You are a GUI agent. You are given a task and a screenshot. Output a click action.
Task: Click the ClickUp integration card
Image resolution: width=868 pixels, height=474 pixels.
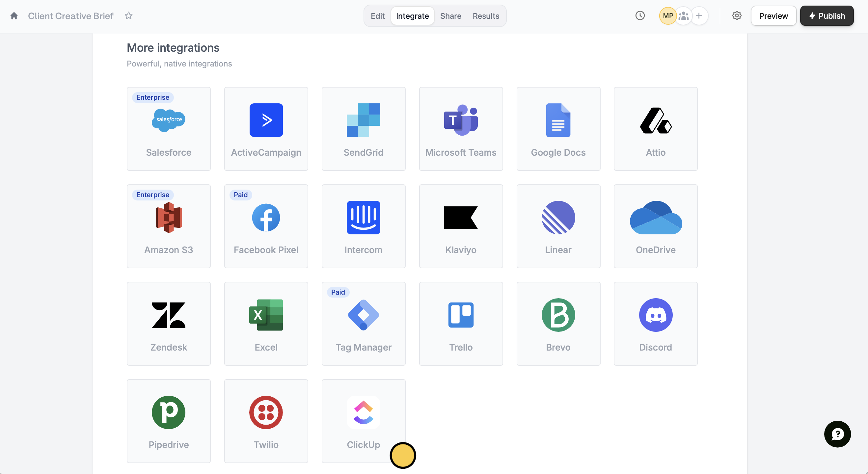tap(363, 421)
